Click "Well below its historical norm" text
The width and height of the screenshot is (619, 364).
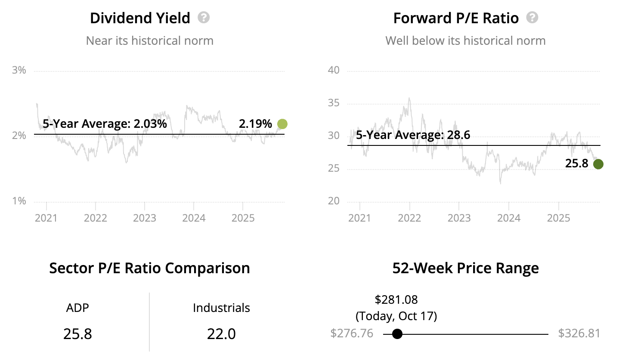pyautogui.click(x=465, y=41)
